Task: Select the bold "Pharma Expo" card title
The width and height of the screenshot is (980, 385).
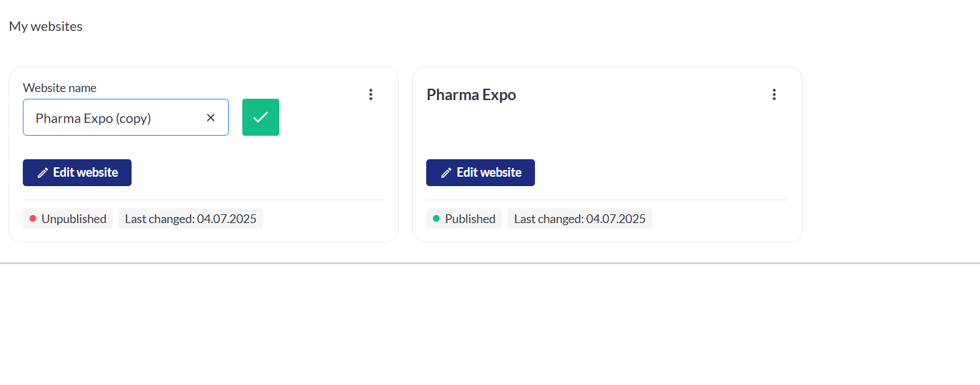Action: [471, 95]
